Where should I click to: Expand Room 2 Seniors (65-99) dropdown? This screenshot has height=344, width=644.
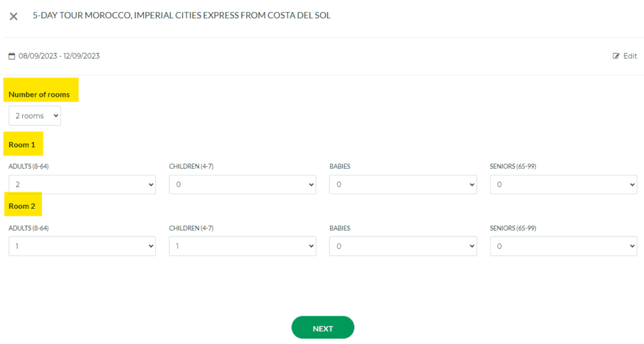(x=563, y=247)
